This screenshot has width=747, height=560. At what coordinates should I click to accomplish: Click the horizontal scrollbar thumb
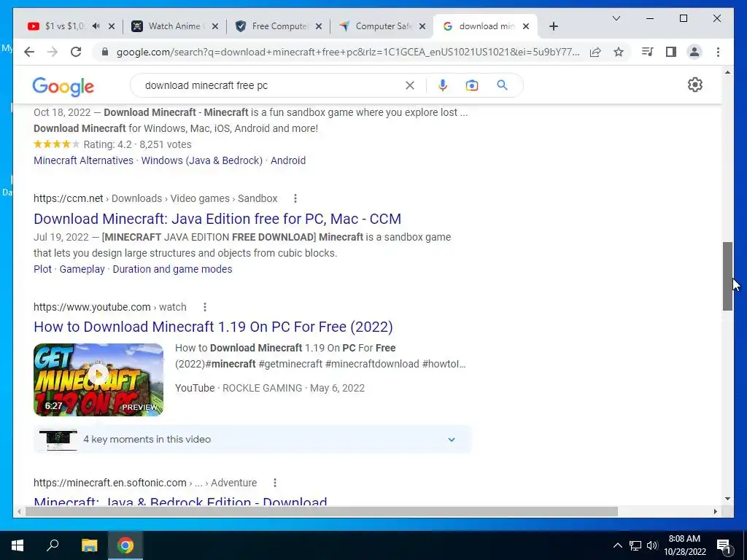tap(322, 511)
